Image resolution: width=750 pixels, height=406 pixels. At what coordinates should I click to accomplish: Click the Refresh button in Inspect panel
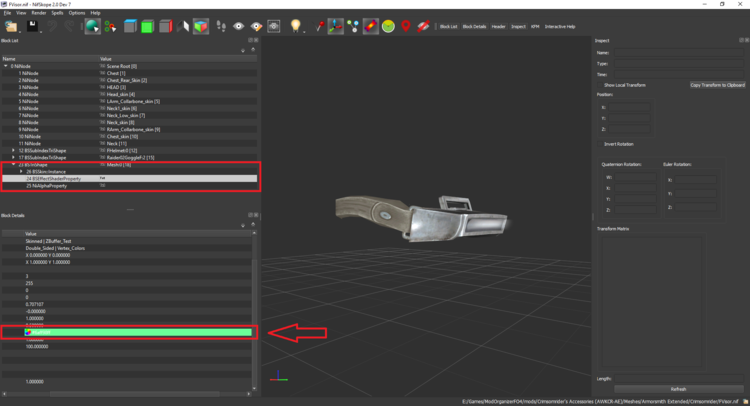point(678,389)
